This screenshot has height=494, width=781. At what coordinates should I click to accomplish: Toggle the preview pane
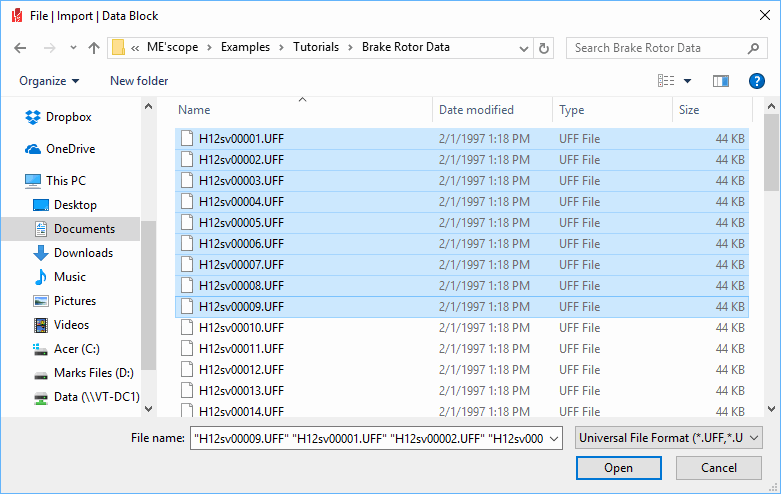pos(721,81)
